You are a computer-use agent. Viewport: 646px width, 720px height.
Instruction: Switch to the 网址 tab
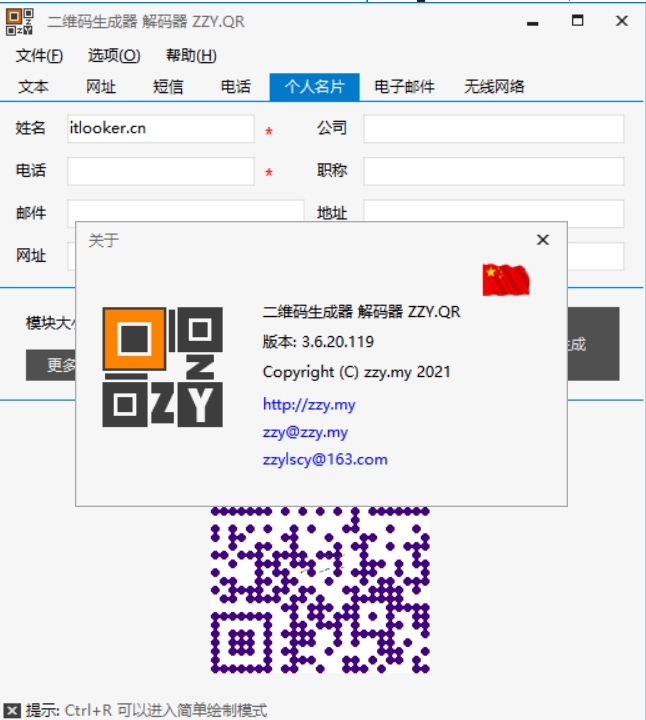point(101,86)
